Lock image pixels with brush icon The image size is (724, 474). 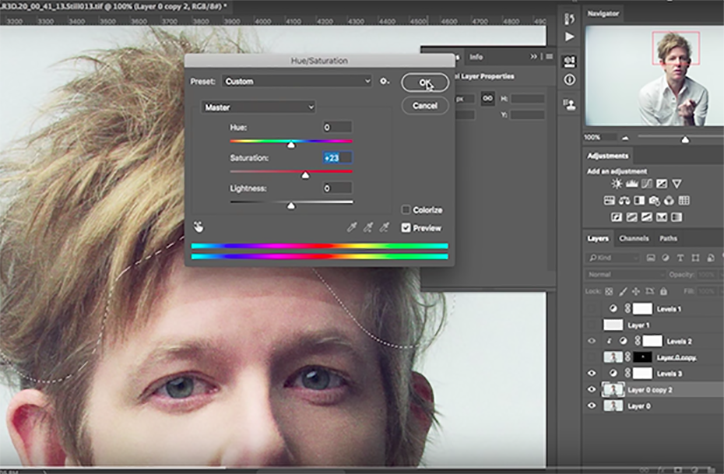(x=623, y=291)
